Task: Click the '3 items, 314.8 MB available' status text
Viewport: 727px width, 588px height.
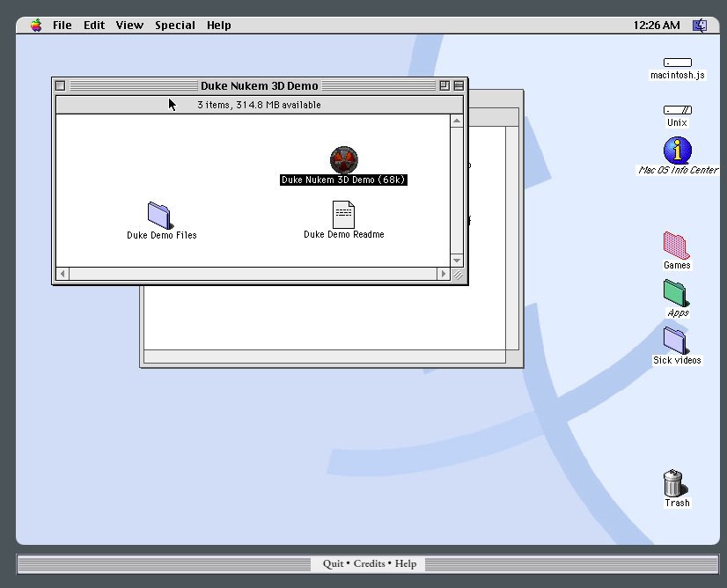Action: pyautogui.click(x=259, y=105)
